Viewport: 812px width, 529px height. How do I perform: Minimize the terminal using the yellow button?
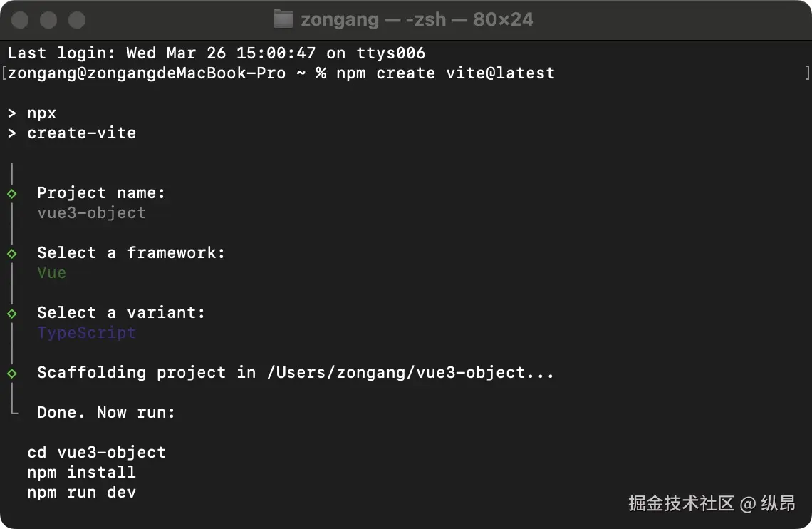(x=48, y=20)
